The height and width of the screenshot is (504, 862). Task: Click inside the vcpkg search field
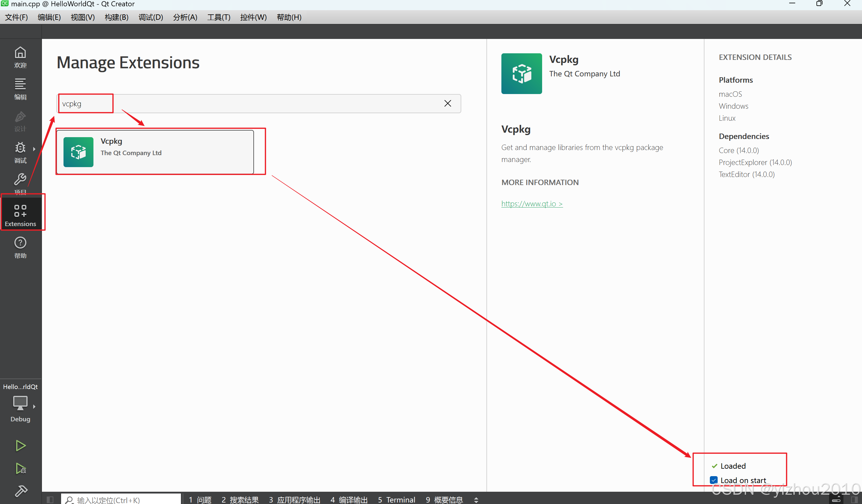(258, 103)
